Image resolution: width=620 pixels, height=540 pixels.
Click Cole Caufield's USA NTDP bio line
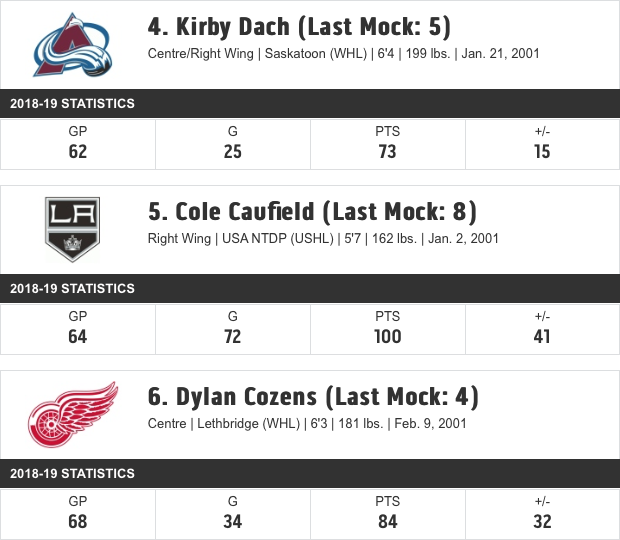point(323,239)
